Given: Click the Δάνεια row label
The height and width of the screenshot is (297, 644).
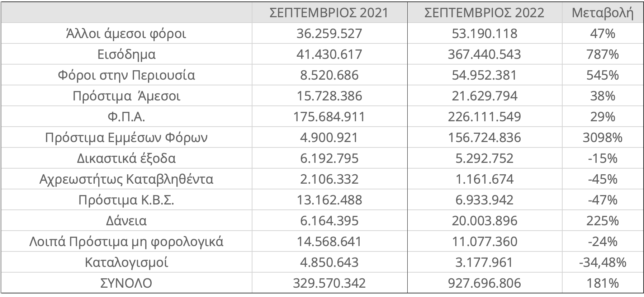Looking at the screenshot, I should point(126,221).
